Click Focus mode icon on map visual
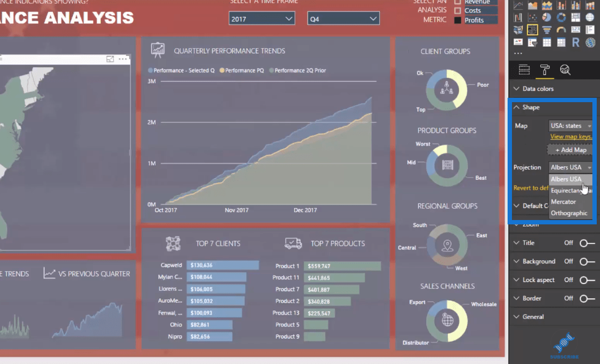The height and width of the screenshot is (364, 600). click(x=110, y=59)
